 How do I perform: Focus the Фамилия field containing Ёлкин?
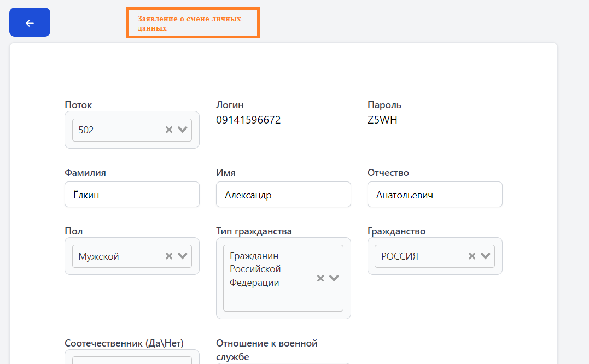tap(132, 195)
